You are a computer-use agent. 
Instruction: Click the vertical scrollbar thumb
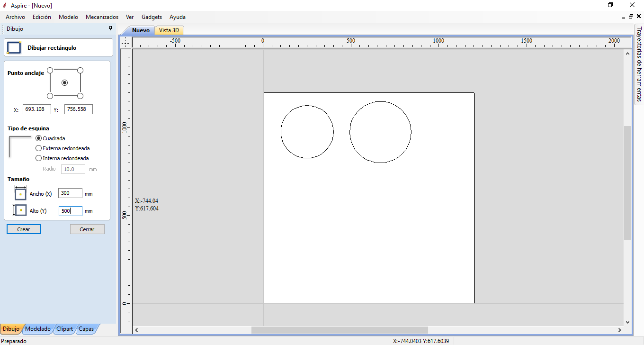627,183
